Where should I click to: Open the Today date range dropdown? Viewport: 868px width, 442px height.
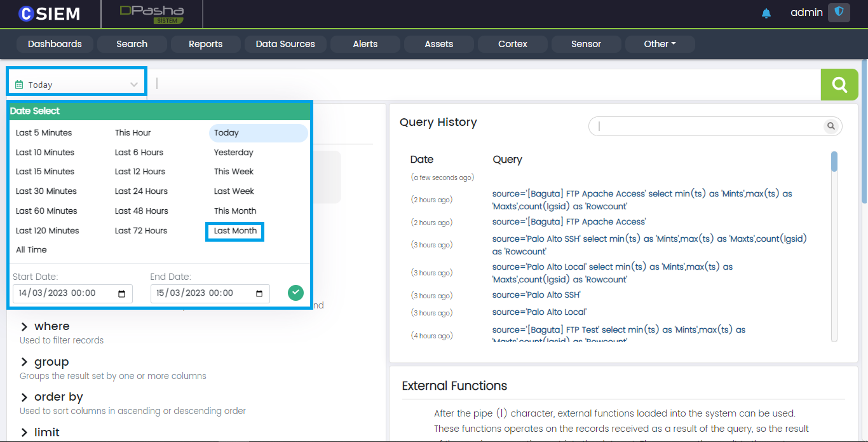(x=76, y=85)
